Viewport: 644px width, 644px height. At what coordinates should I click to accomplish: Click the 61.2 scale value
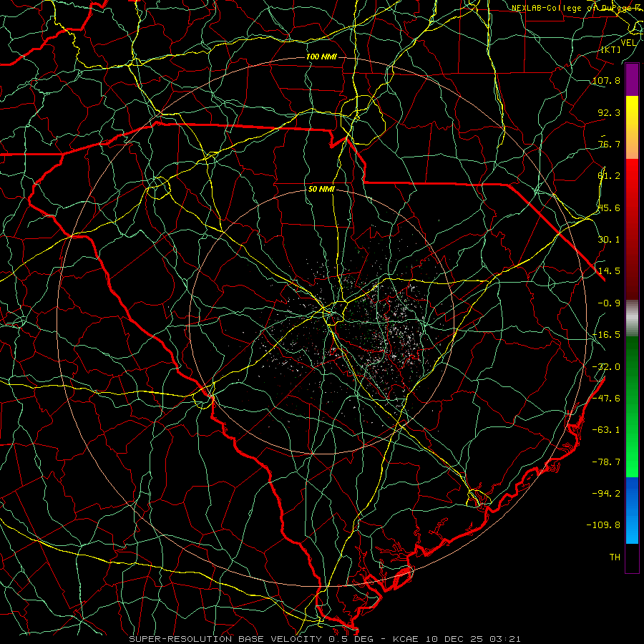click(x=609, y=176)
